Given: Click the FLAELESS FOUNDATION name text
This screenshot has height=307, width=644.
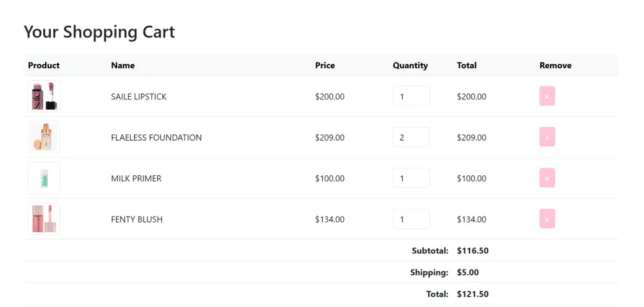Looking at the screenshot, I should pyautogui.click(x=156, y=137).
